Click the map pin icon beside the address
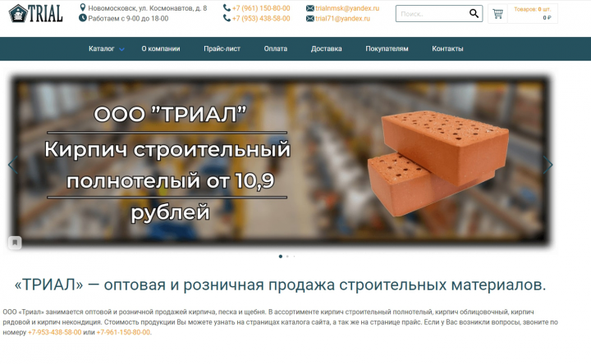This screenshot has width=591, height=364. pos(83,7)
